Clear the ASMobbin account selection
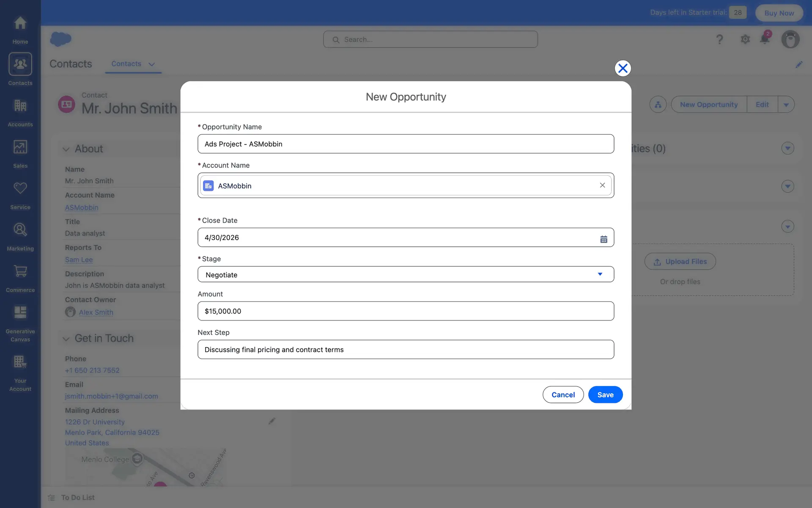Viewport: 812px width, 508px height. [x=602, y=185]
